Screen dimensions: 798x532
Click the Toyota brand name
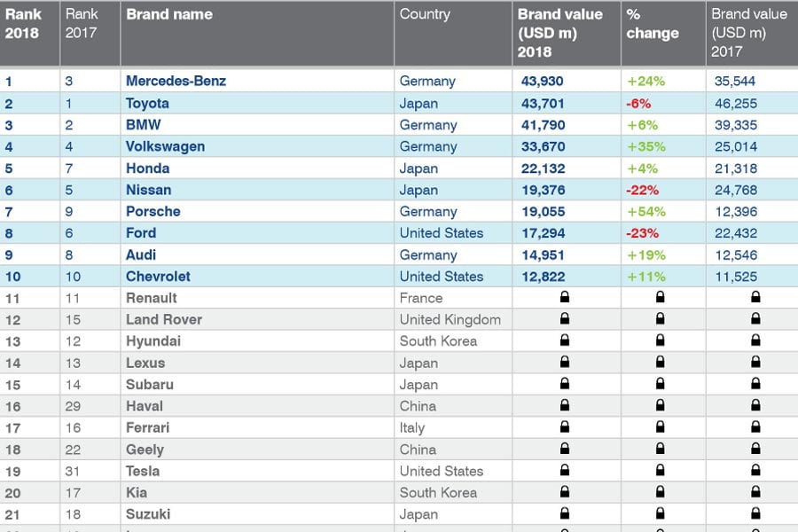(147, 103)
